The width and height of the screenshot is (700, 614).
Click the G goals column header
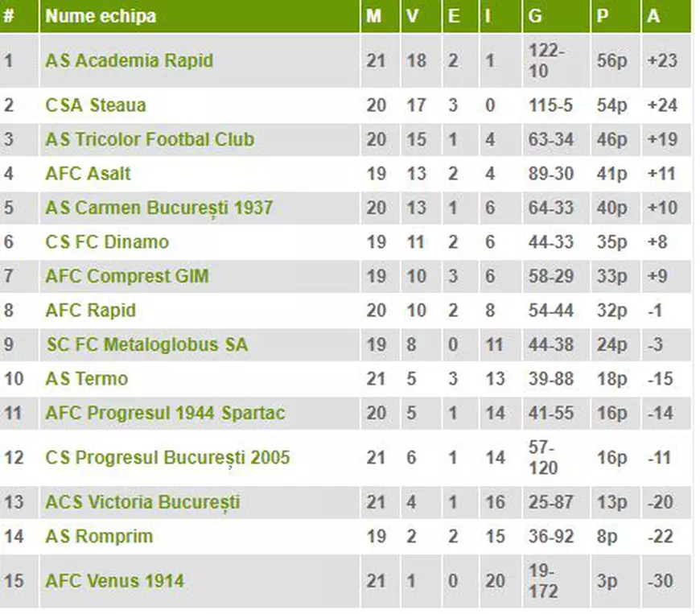tap(535, 16)
